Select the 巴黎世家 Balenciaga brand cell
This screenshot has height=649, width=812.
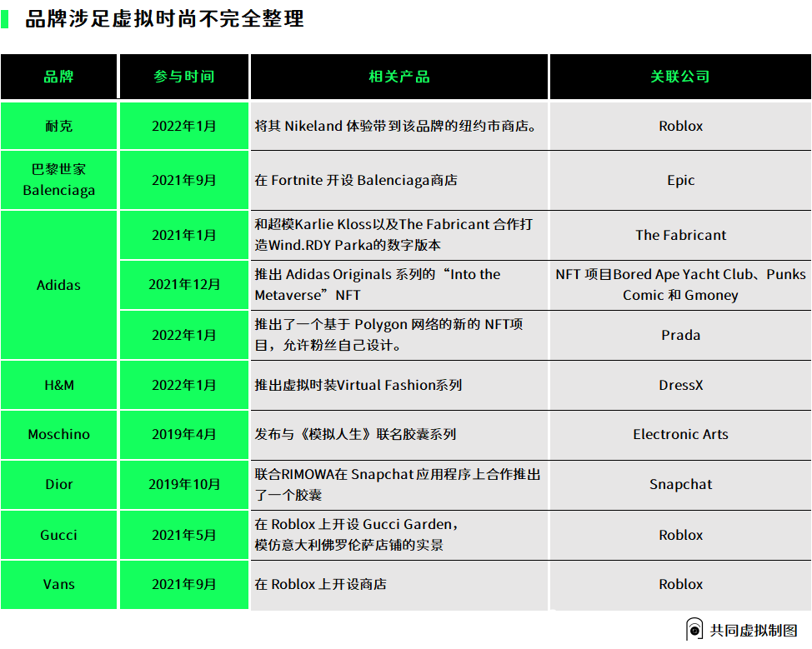click(58, 180)
